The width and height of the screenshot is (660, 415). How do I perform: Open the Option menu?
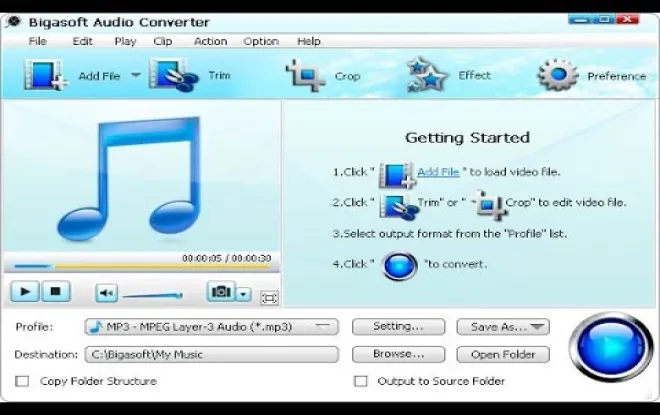261,41
